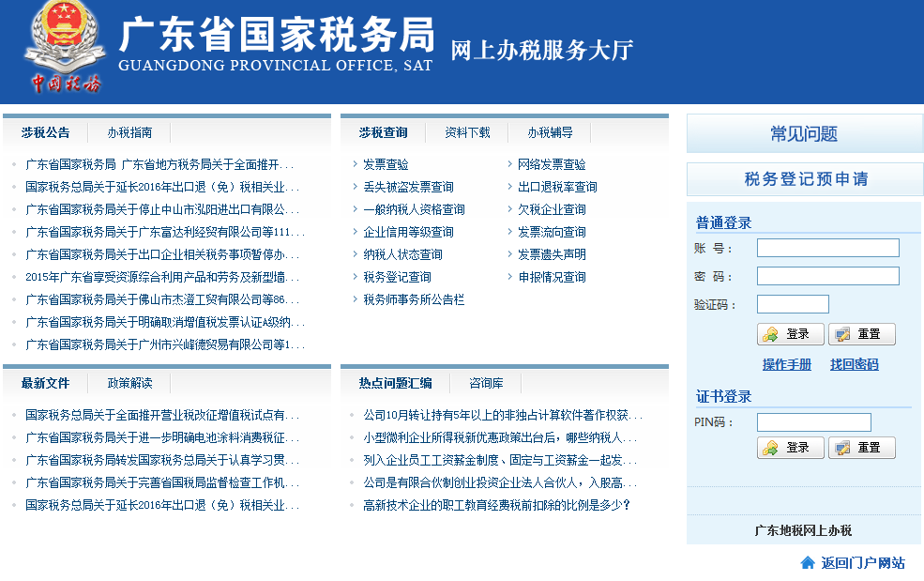Open 发票遗失声明 link

coord(552,254)
